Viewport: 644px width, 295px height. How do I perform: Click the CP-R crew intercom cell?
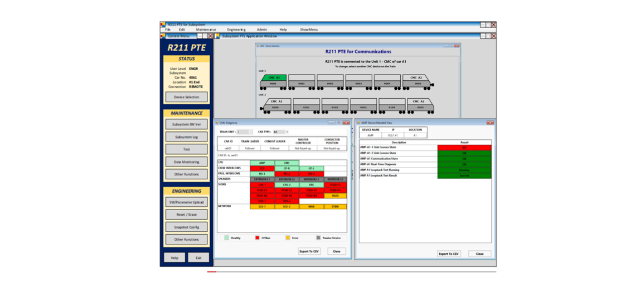click(286, 168)
